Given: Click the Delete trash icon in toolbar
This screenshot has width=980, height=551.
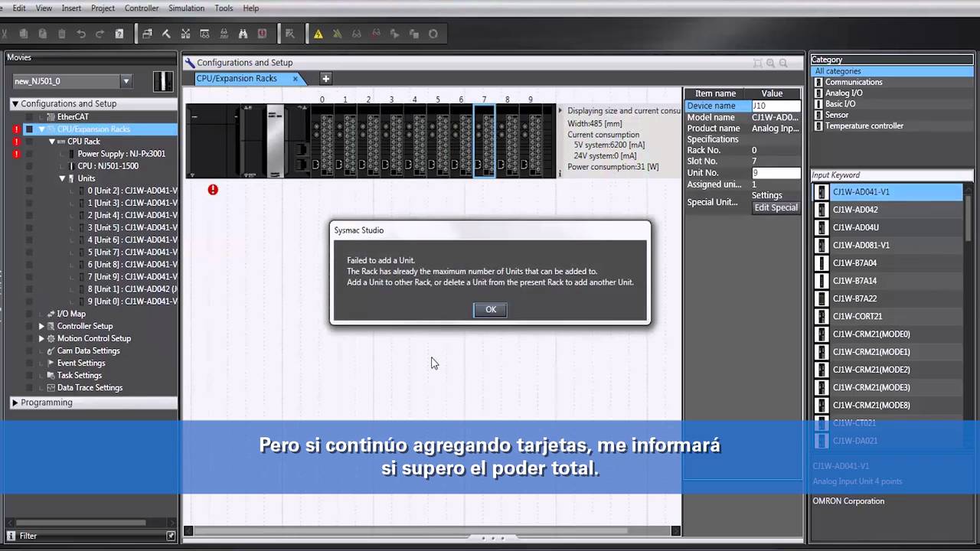Looking at the screenshot, I should (x=62, y=34).
